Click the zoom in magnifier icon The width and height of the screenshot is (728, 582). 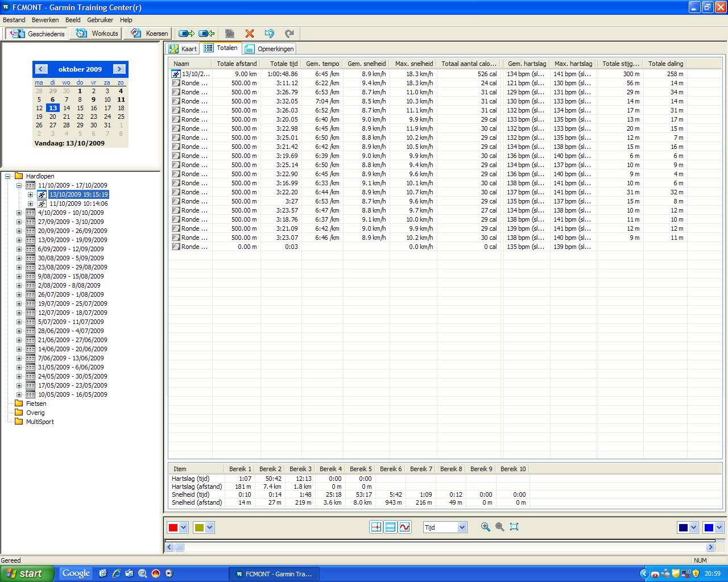point(485,527)
